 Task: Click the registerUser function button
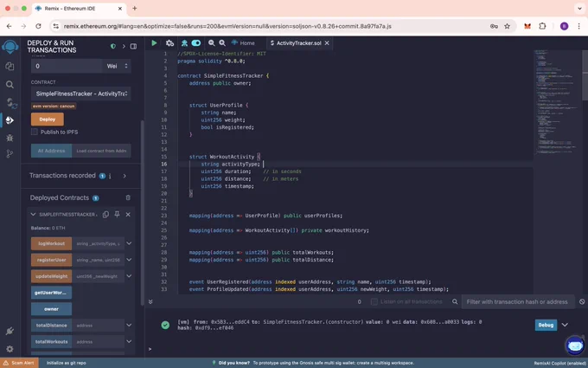51,260
